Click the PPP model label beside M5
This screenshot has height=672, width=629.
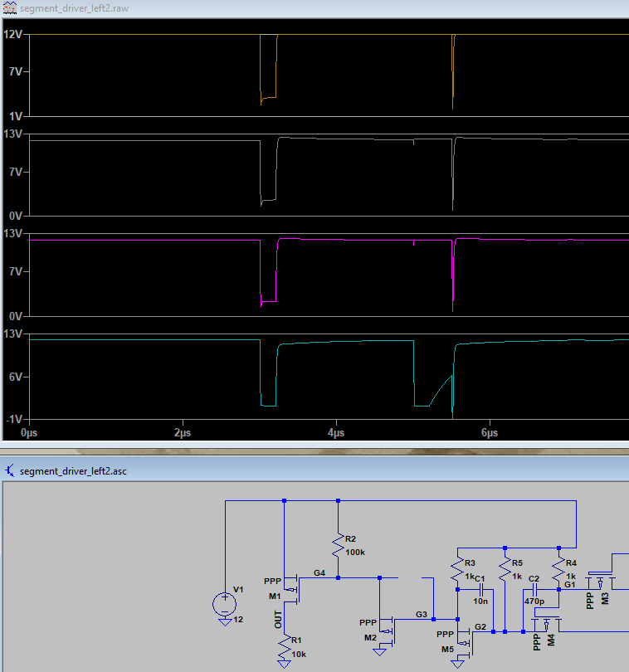(446, 634)
